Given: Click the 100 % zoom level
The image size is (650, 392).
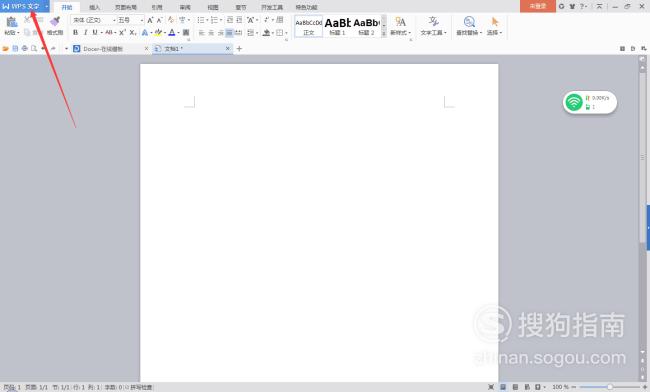Looking at the screenshot, I should (560, 387).
